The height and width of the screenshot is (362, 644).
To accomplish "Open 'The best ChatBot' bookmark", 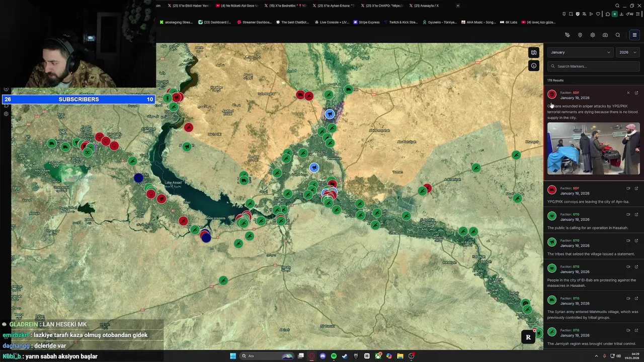I will [x=292, y=22].
